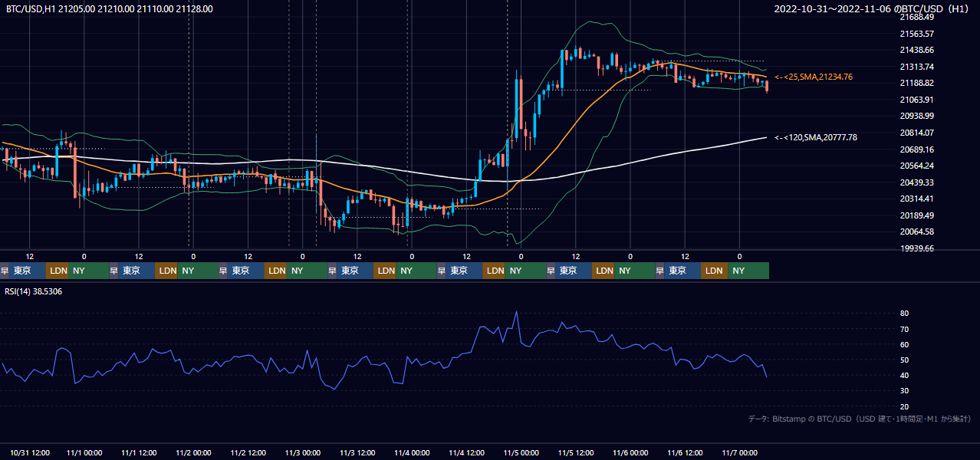
Task: Click the 11/2 00:00 date label
Action: coord(193,452)
